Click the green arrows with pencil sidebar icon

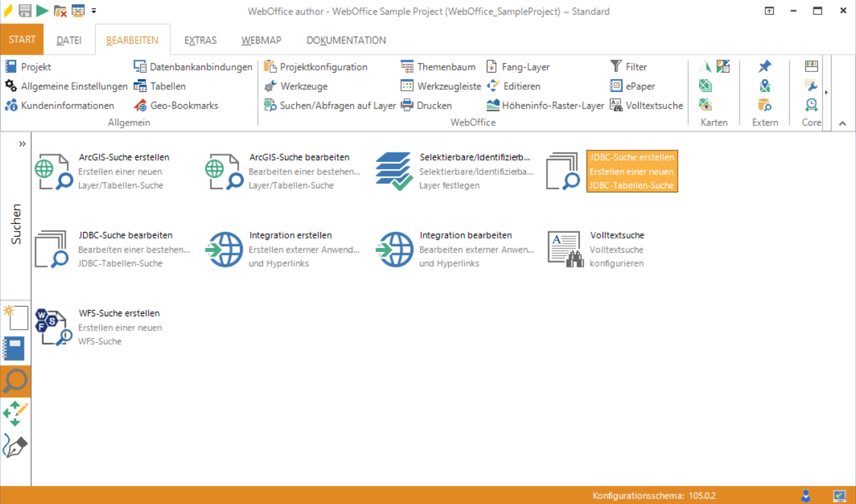pos(15,413)
